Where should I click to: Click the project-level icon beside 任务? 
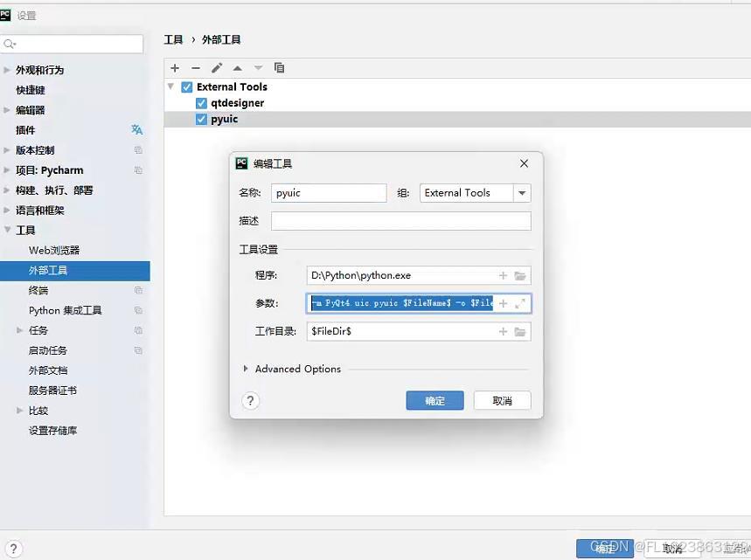click(138, 330)
